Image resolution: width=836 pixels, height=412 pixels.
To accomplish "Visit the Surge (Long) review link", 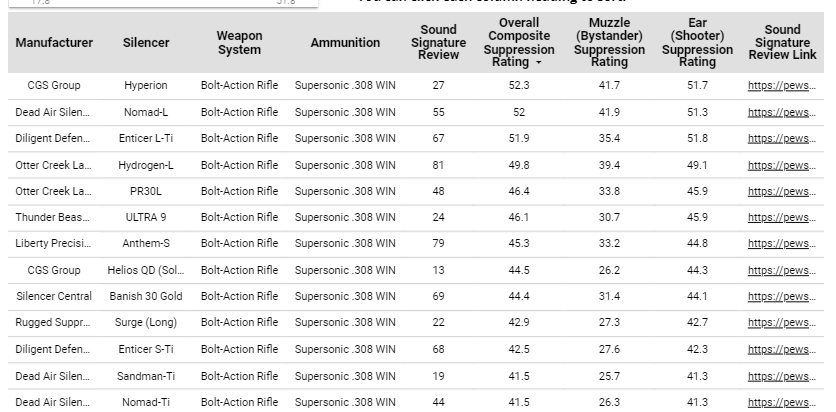I will (782, 323).
